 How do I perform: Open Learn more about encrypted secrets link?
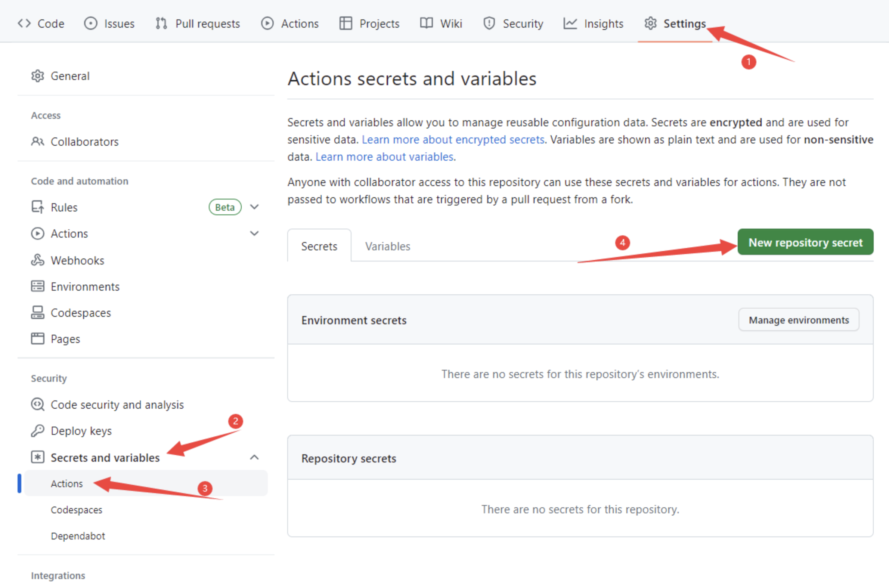pyautogui.click(x=453, y=139)
